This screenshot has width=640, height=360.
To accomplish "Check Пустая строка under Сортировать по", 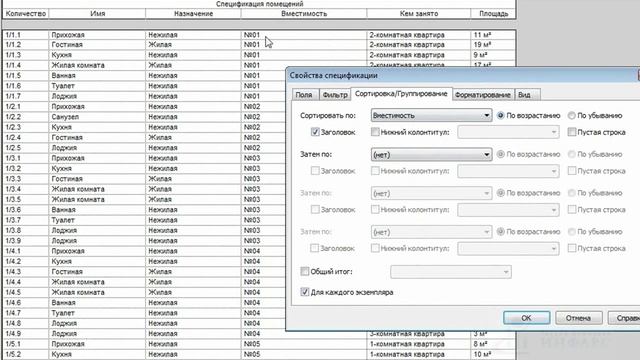I will 572,132.
